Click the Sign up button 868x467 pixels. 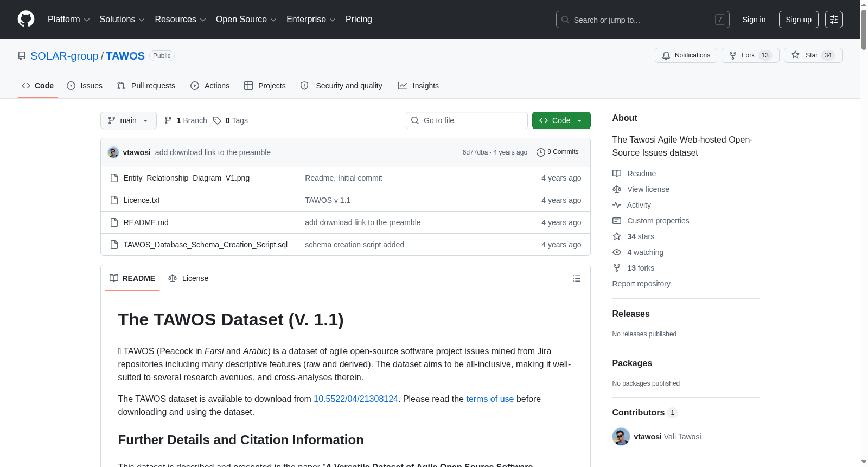799,20
